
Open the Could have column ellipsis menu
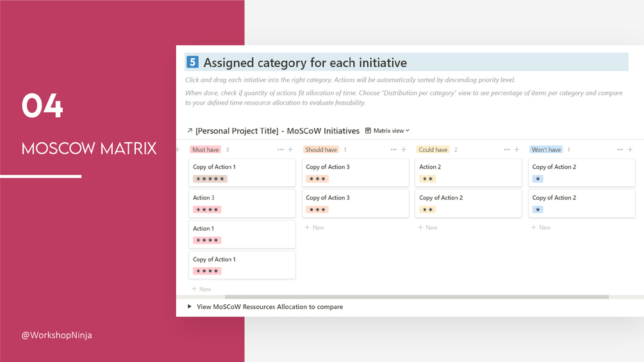507,150
